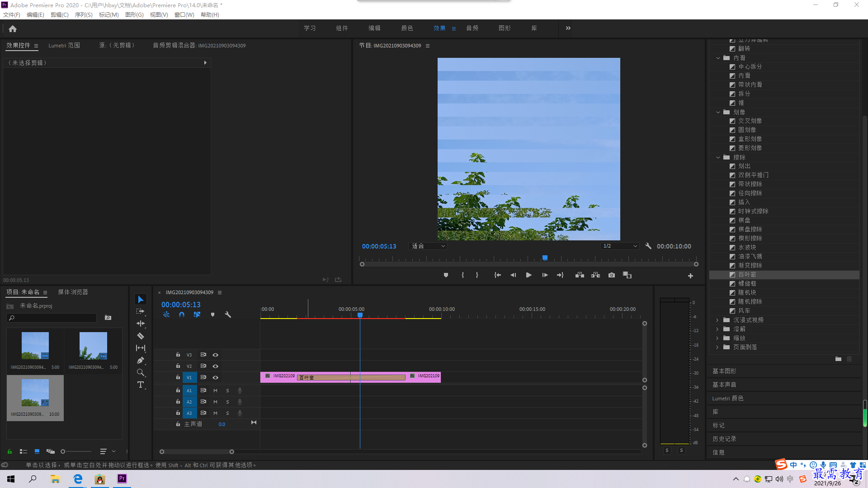Toggle V2 track output eye
Screen dimensions: 868x488
pyautogui.click(x=216, y=366)
